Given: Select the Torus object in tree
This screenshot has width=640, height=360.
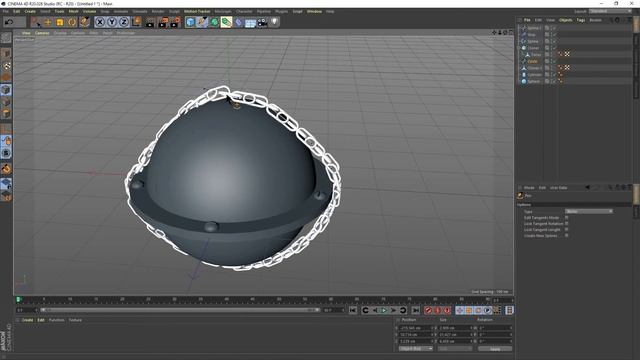Looking at the screenshot, I should pyautogui.click(x=536, y=54).
